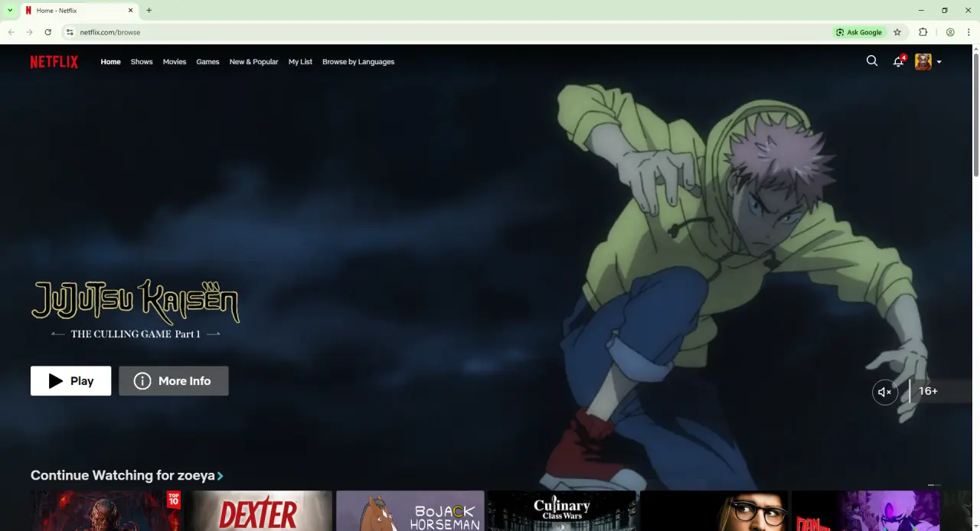Select the Home - Netflix tab
The image size is (980, 531).
(x=80, y=11)
